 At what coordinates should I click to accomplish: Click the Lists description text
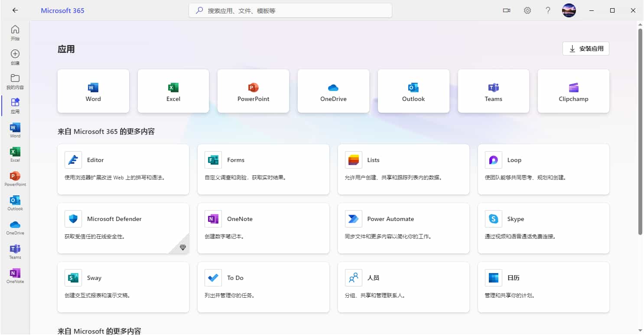tap(394, 178)
